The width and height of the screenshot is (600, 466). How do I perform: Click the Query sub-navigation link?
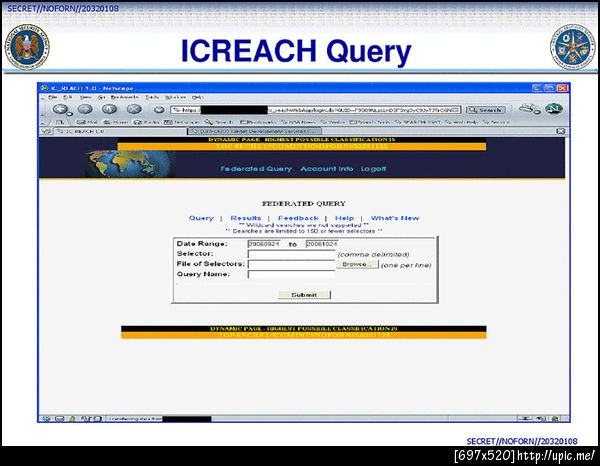(x=201, y=218)
